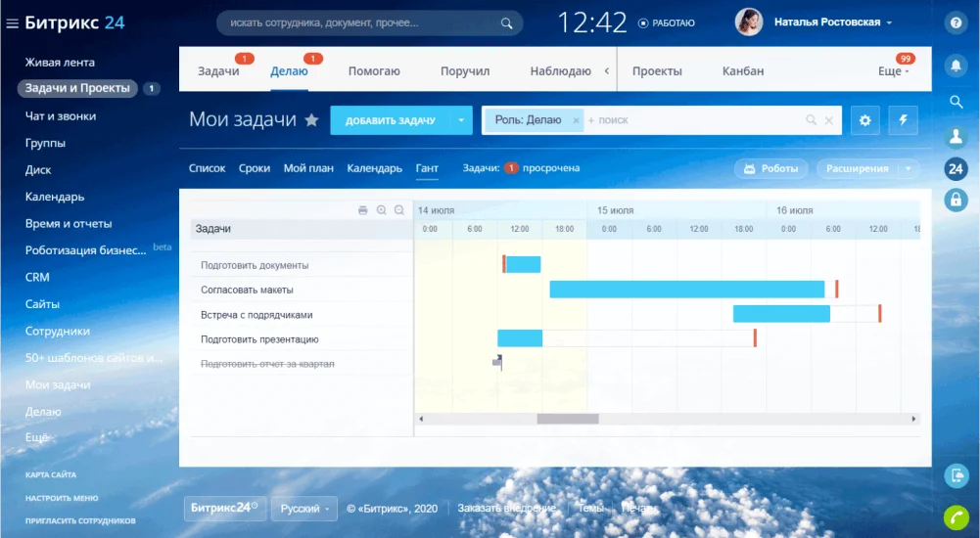
Task: Click the Gantt horizontal scrollbar thumb
Action: click(568, 419)
